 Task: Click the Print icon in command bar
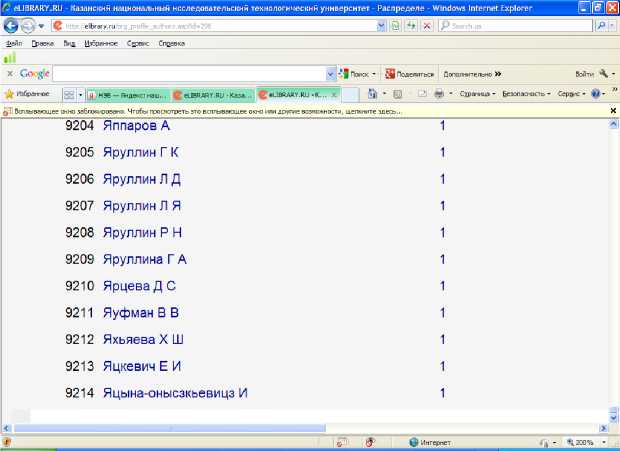[439, 93]
